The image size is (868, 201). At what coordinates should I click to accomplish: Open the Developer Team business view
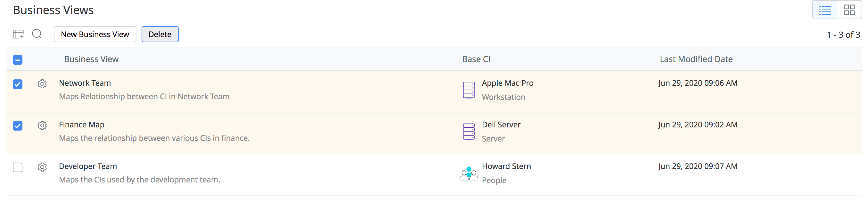coord(88,166)
